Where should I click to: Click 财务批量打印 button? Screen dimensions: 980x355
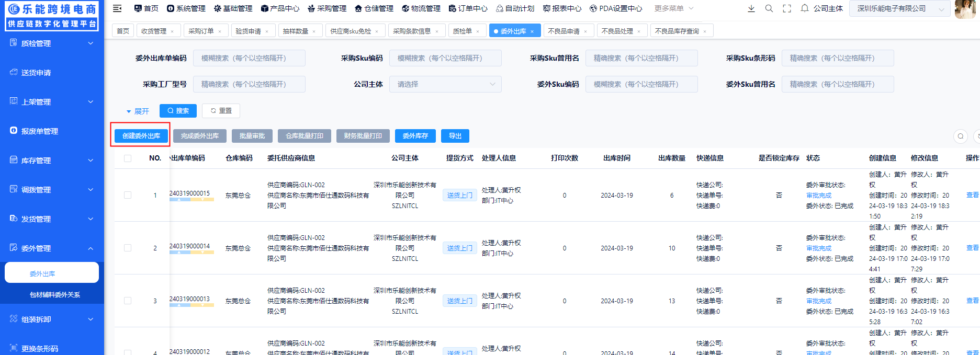(363, 136)
